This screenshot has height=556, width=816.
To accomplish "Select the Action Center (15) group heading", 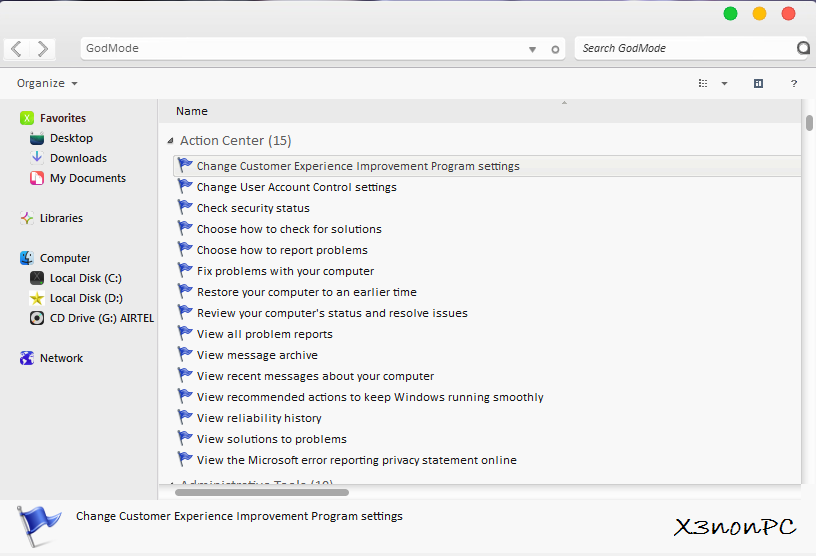I will click(x=236, y=141).
